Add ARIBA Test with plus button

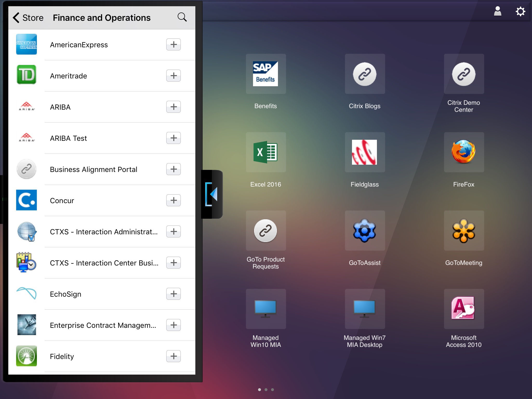[174, 138]
